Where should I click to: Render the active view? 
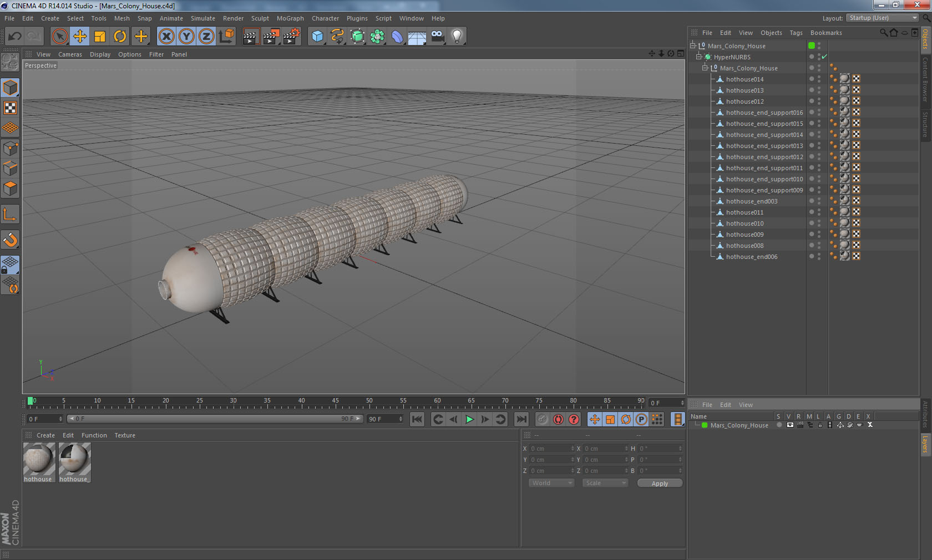point(251,37)
